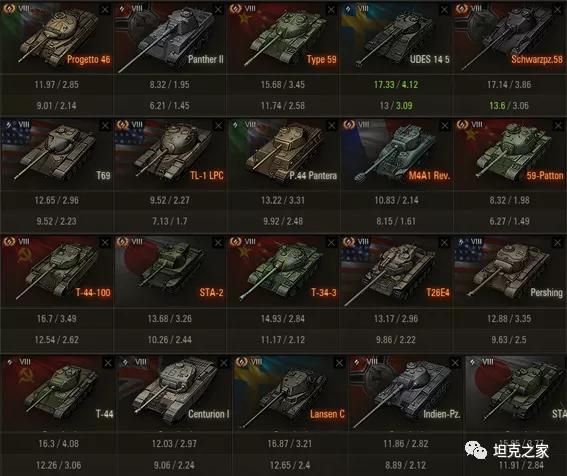Open the P.44 Pantera tank image
Image resolution: width=567 pixels, height=476 pixels.
(283, 154)
